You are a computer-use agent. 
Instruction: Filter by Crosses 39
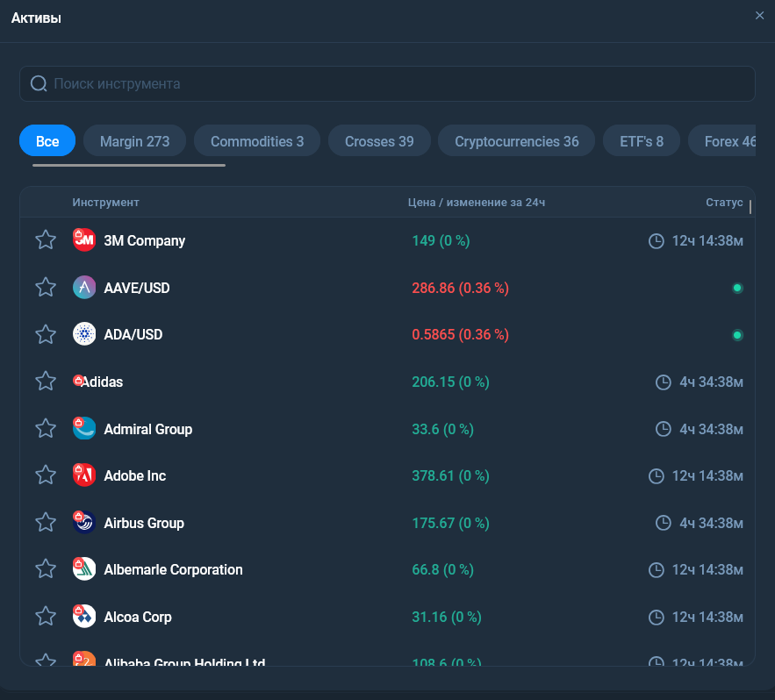tap(379, 141)
